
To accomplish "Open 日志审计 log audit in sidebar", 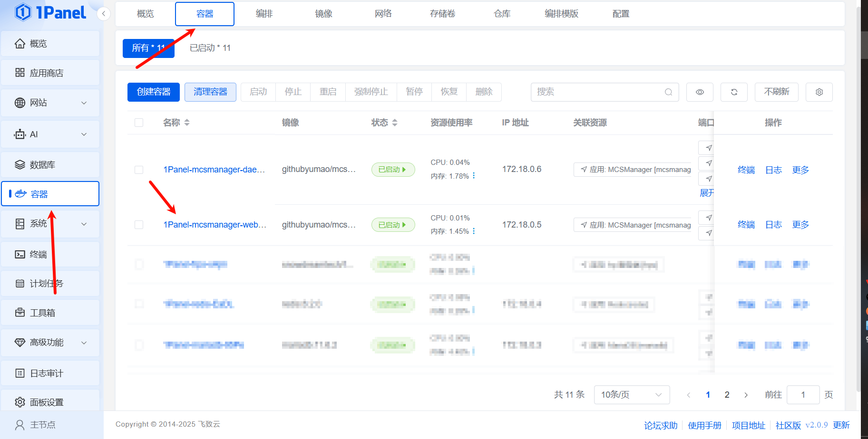I will [x=50, y=373].
